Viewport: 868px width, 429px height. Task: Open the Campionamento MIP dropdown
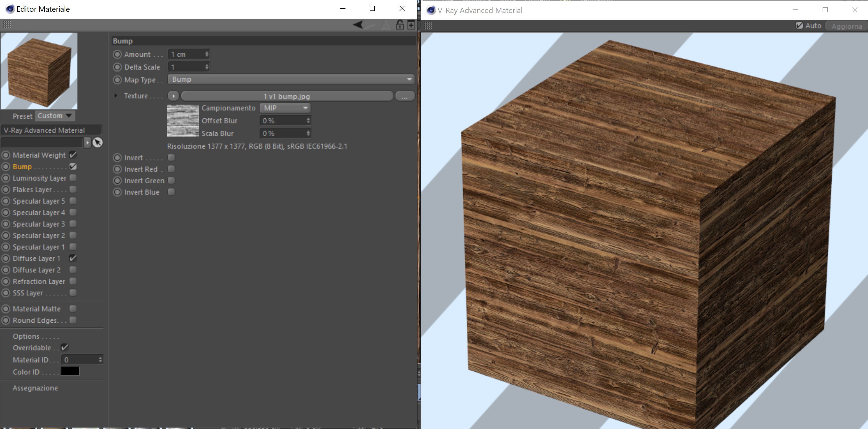[x=285, y=108]
